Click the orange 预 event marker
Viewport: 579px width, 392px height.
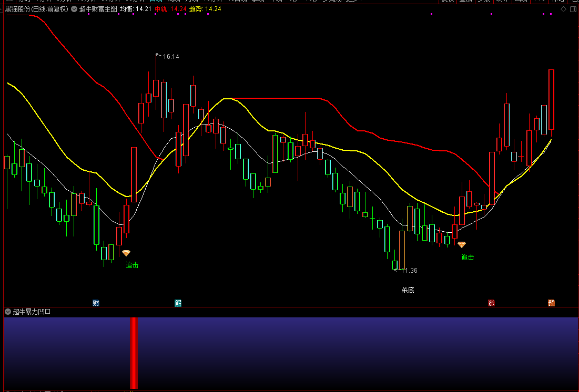pos(551,303)
